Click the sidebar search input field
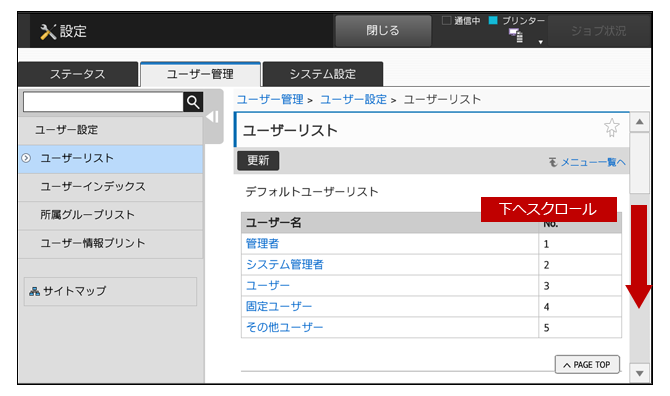 coord(103,102)
